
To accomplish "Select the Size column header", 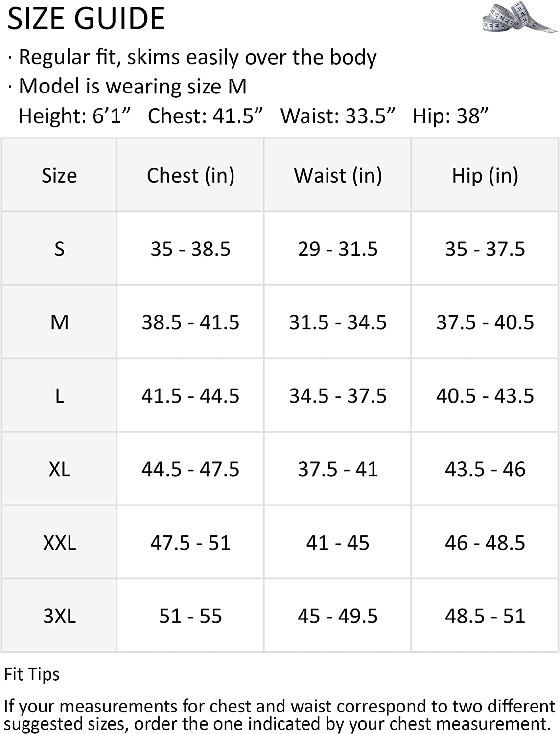I will (x=59, y=175).
